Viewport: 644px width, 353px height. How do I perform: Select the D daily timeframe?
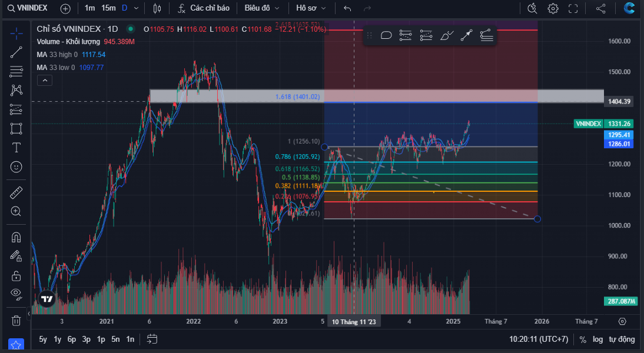point(124,8)
